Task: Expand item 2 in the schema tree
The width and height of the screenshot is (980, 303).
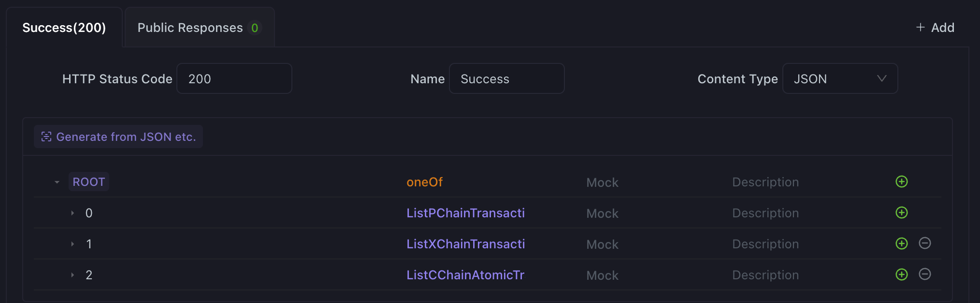Action: click(72, 275)
